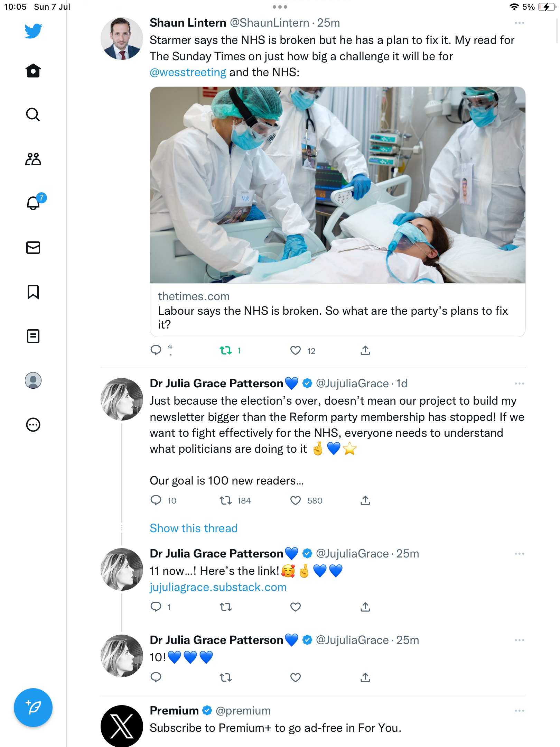The height and width of the screenshot is (747, 560).
Task: Open jujuliagrace.substack.com link
Action: (x=218, y=587)
